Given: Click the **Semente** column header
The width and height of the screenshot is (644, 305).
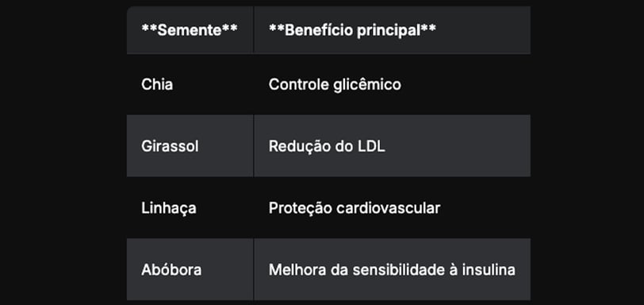Looking at the screenshot, I should click(x=190, y=30).
